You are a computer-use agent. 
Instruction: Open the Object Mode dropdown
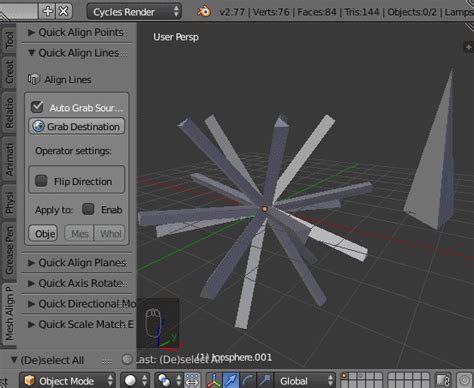tap(67, 380)
